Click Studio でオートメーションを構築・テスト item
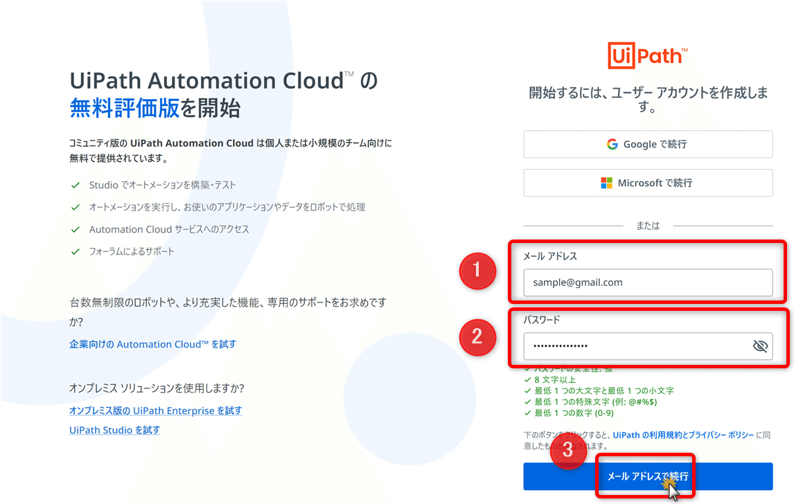812x504 pixels. click(x=162, y=185)
